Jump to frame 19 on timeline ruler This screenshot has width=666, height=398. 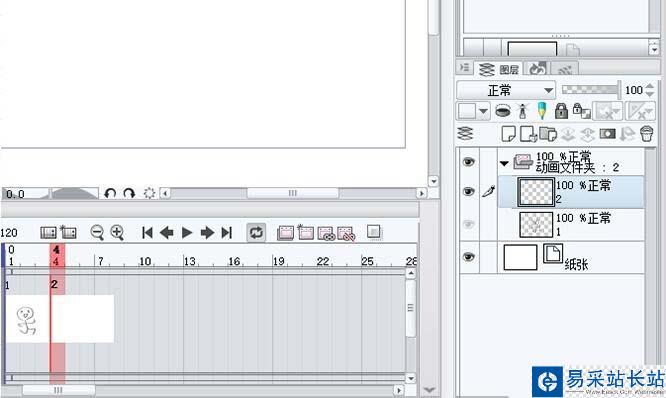point(279,261)
